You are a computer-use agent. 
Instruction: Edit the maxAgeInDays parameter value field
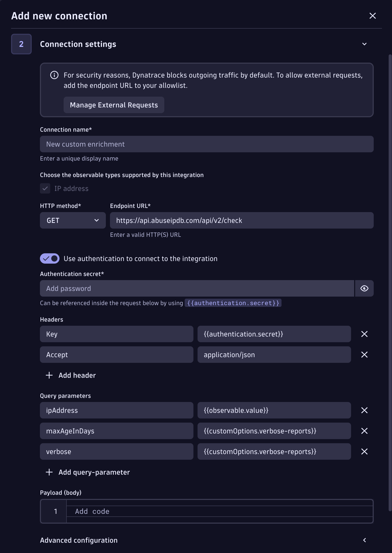click(274, 431)
